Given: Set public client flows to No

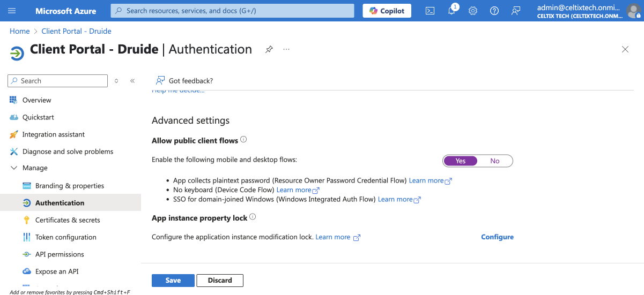Looking at the screenshot, I should (494, 161).
